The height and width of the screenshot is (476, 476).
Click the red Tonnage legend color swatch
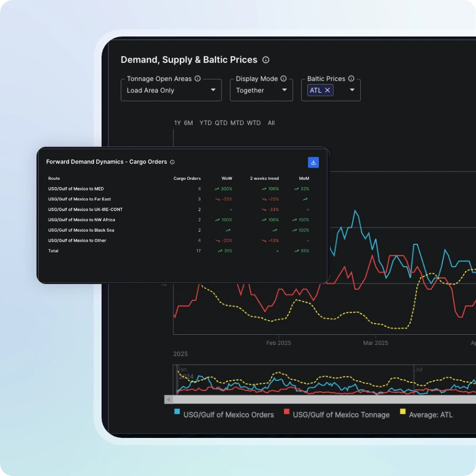[x=287, y=411]
